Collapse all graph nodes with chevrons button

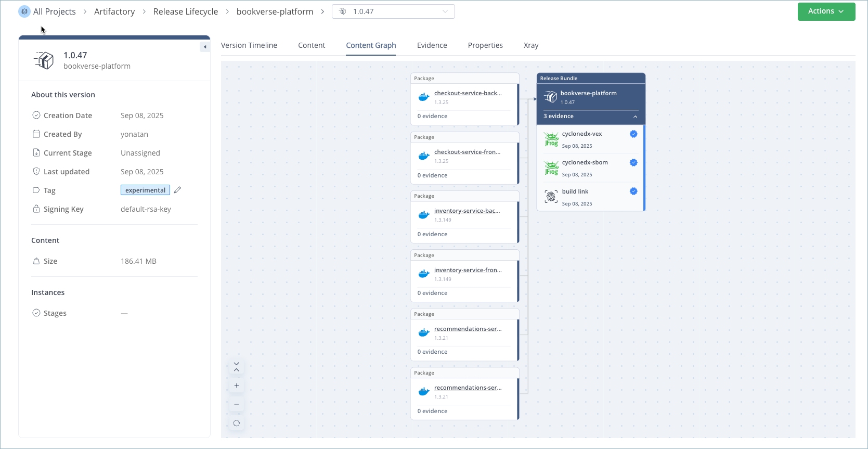[x=237, y=367]
